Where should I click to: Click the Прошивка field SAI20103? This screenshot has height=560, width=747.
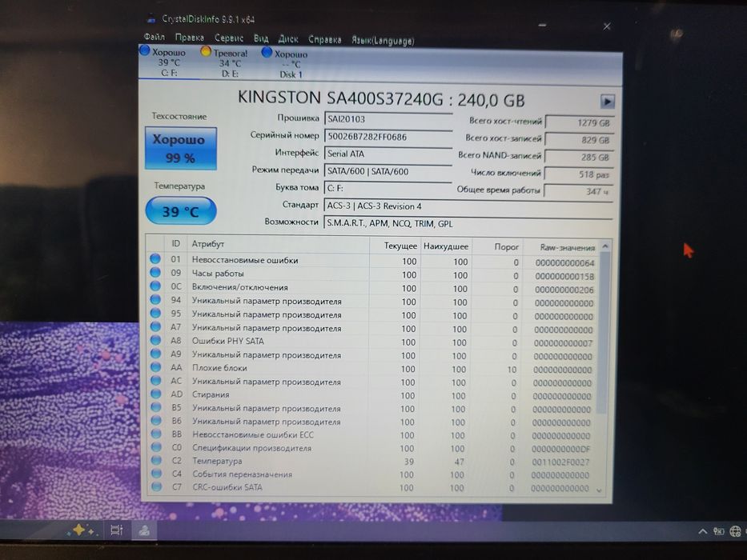(388, 119)
